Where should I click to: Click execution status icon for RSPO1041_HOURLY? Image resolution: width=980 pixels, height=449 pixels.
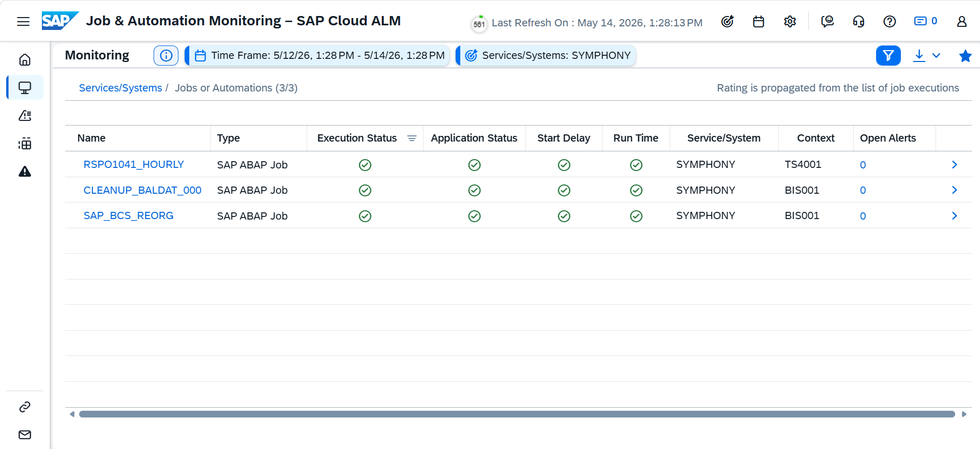pos(365,165)
